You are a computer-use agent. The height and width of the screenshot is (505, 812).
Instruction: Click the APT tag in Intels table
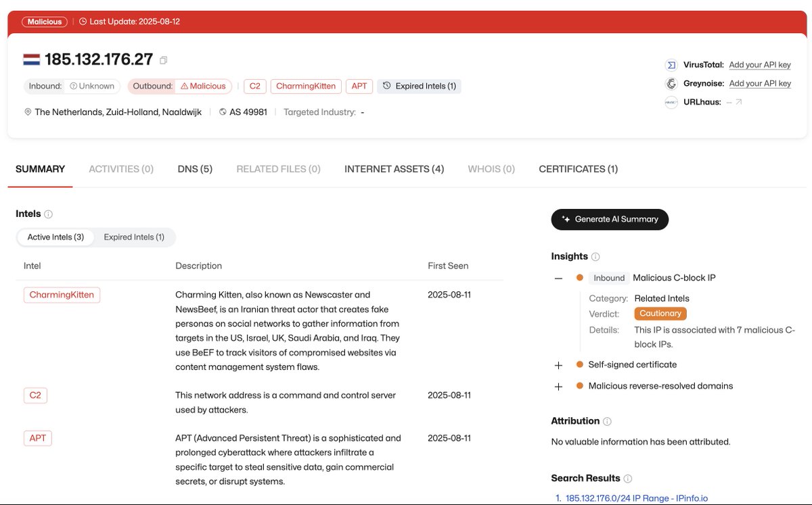(x=38, y=438)
